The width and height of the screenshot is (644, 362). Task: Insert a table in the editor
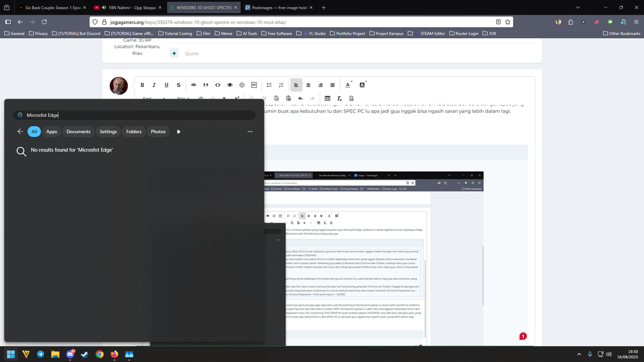pos(328,98)
